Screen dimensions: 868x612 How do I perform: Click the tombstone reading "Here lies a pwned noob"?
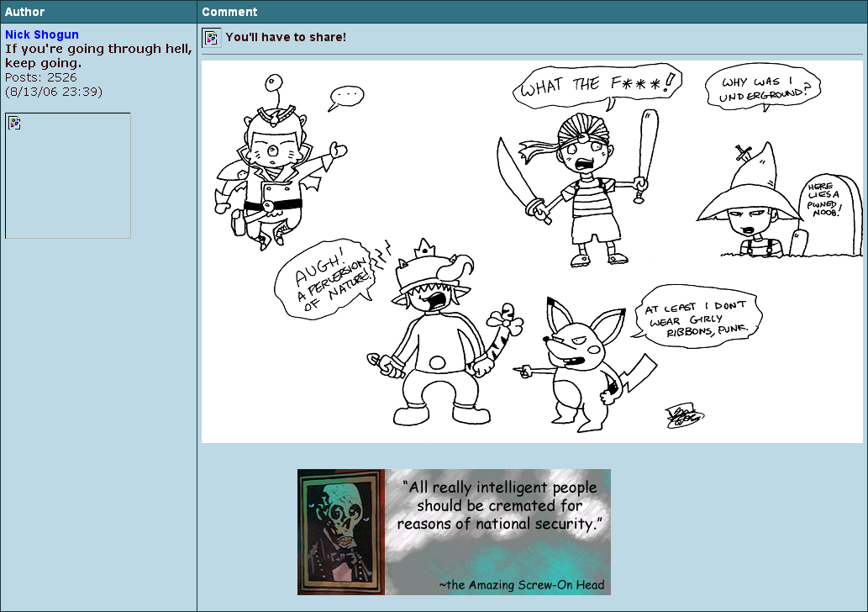point(830,215)
